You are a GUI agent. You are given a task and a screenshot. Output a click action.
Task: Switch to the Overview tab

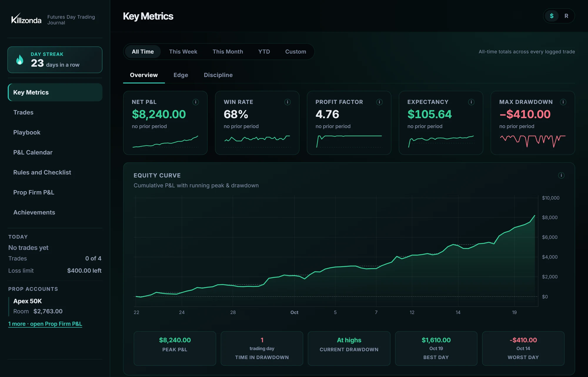[144, 75]
